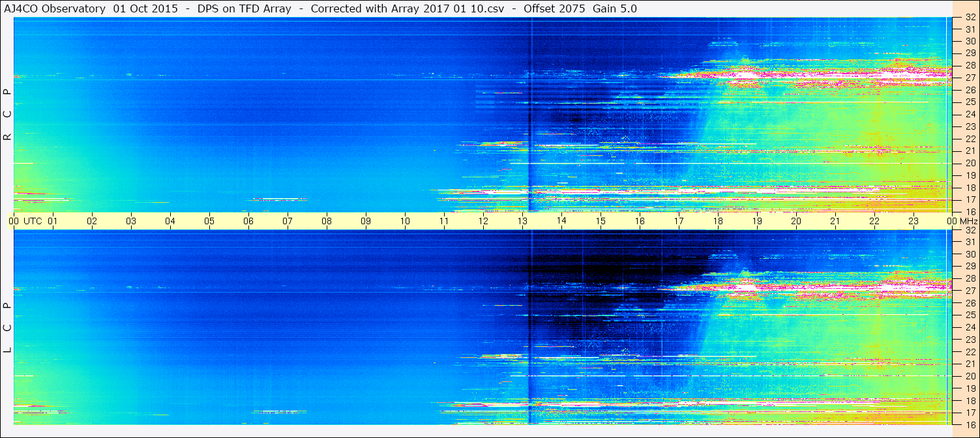Click the AJ4CO Observatory title text

pyautogui.click(x=54, y=9)
